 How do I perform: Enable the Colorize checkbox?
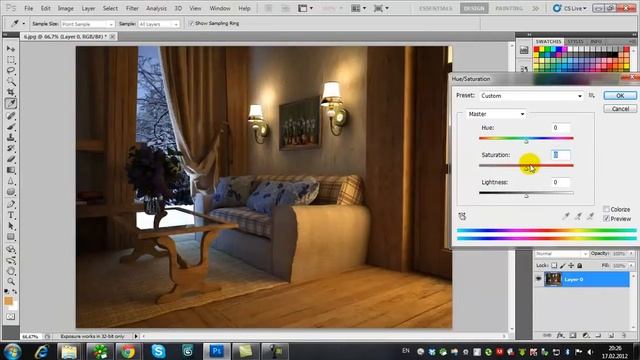pyautogui.click(x=607, y=209)
